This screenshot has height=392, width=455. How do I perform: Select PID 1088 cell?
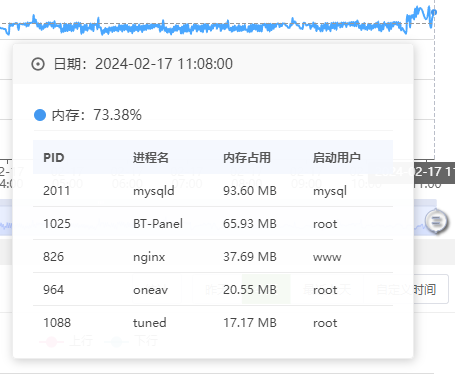[57, 323]
